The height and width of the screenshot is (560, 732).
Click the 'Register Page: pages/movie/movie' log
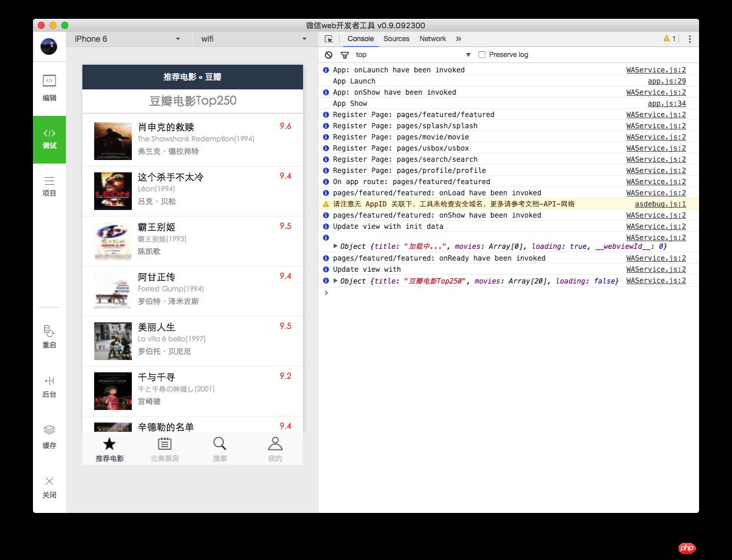(x=401, y=137)
